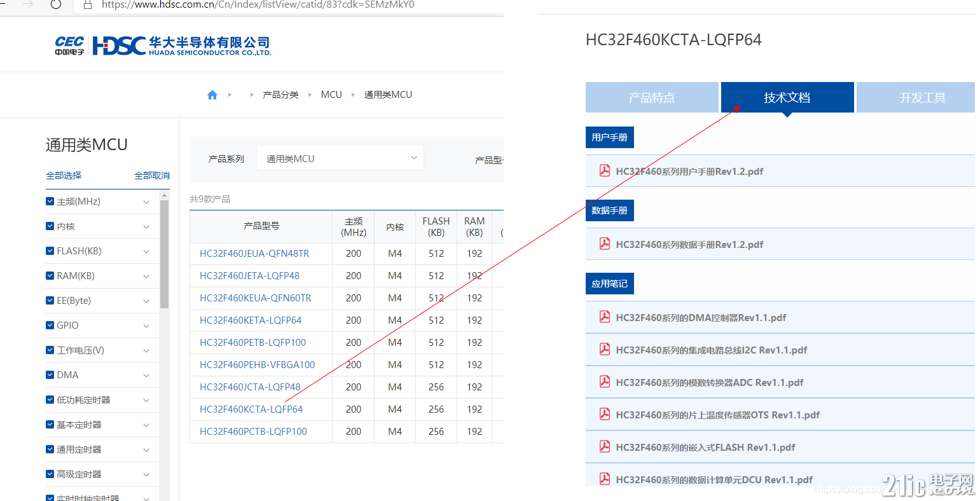Click PDF icon for data manual Rev1.2
Image resolution: width=980 pixels, height=501 pixels.
[605, 244]
